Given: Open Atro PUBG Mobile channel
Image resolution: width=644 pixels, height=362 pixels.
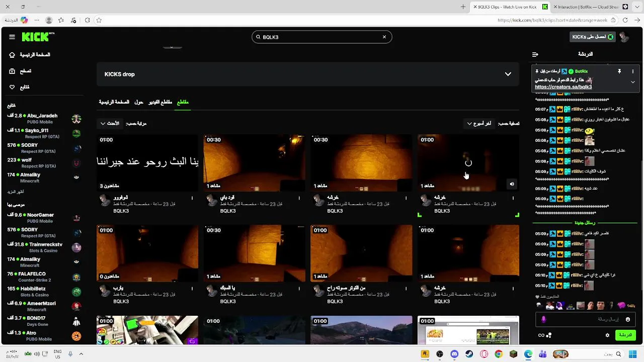Looking at the screenshot, I should pos(44,336).
